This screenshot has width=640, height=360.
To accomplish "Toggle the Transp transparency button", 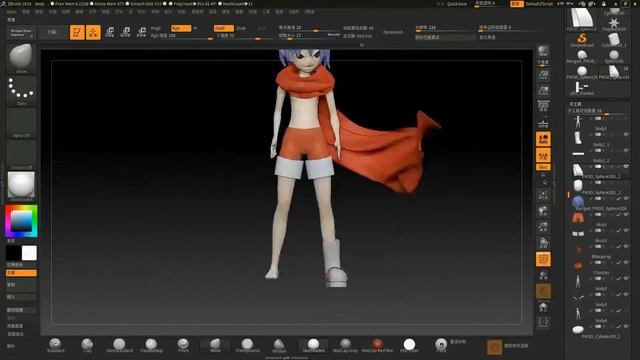I will (x=543, y=275).
